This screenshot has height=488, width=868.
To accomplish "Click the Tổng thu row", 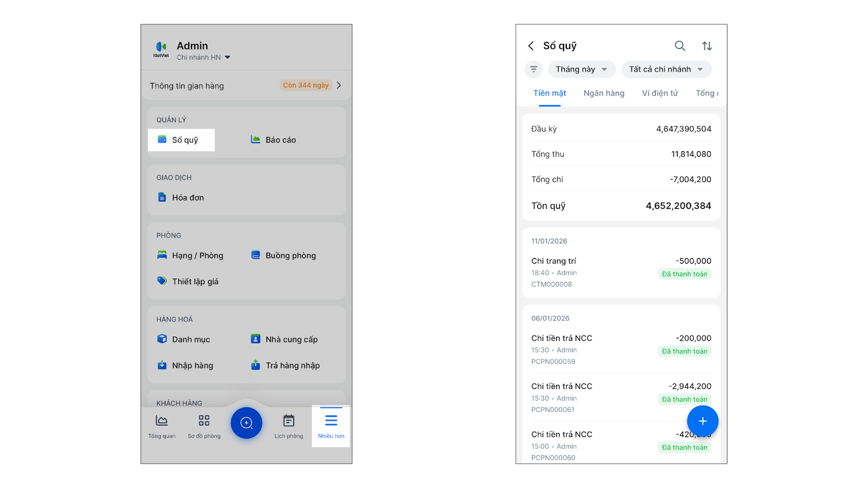I will 621,154.
